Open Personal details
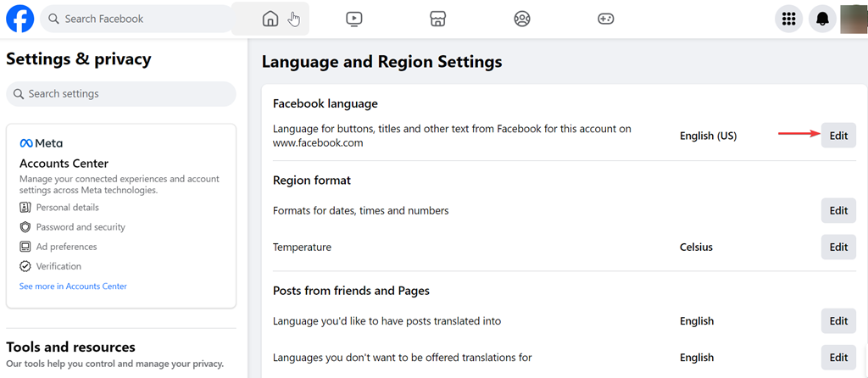 pos(68,208)
